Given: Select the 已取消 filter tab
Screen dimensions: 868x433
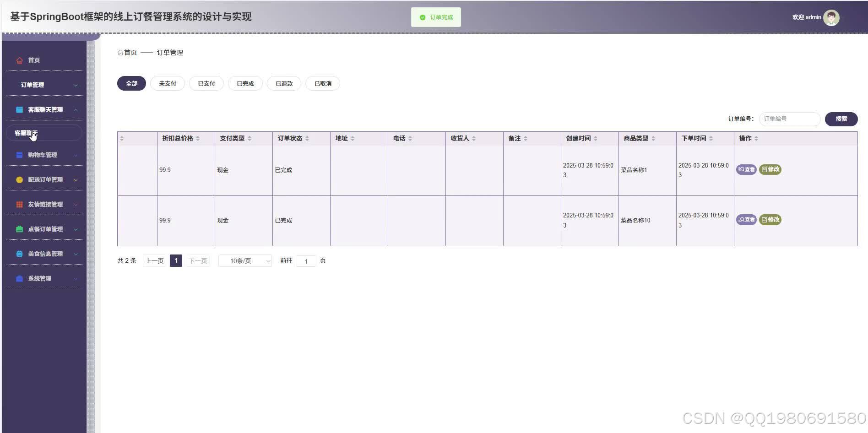Looking at the screenshot, I should 323,84.
